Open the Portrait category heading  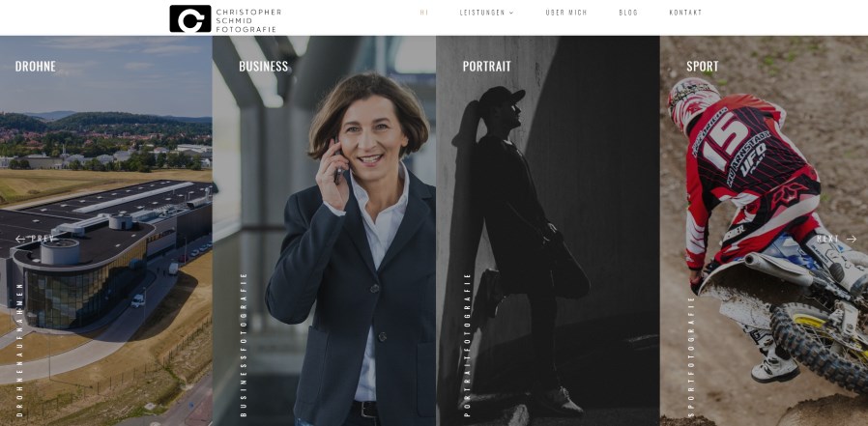(x=486, y=67)
